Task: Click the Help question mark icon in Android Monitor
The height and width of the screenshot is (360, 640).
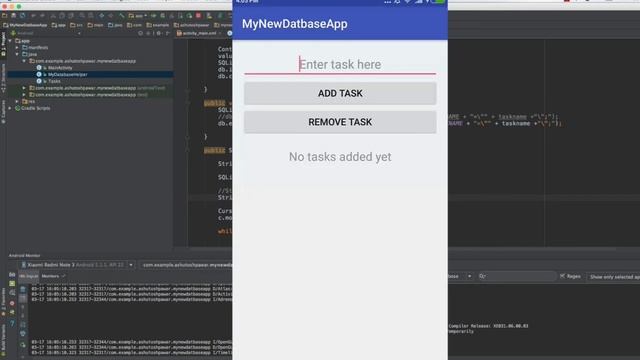Action: tap(12, 323)
